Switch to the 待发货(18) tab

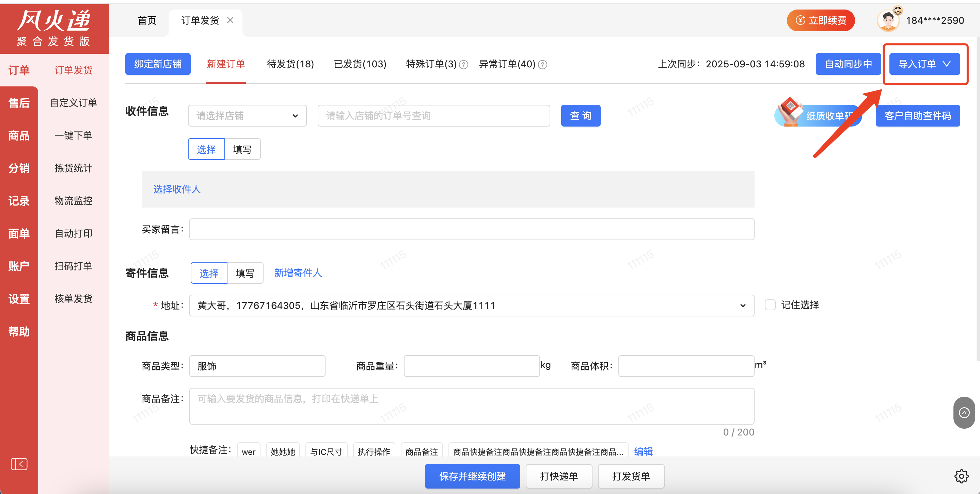coord(291,64)
